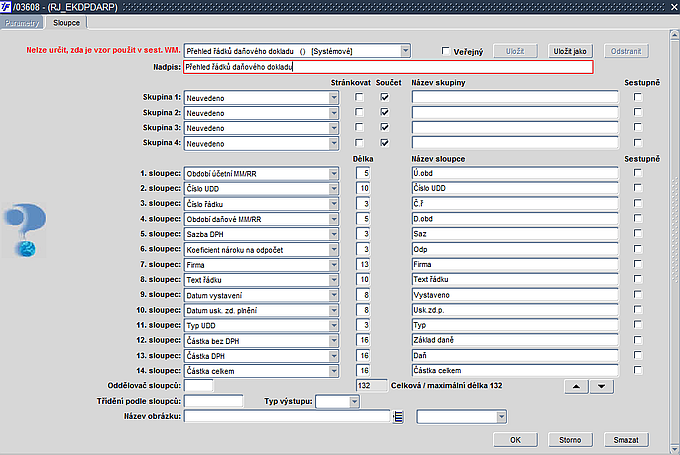Click the Oddělovač sloupců input field
Viewport: 680px width, 455px height.
click(x=199, y=385)
